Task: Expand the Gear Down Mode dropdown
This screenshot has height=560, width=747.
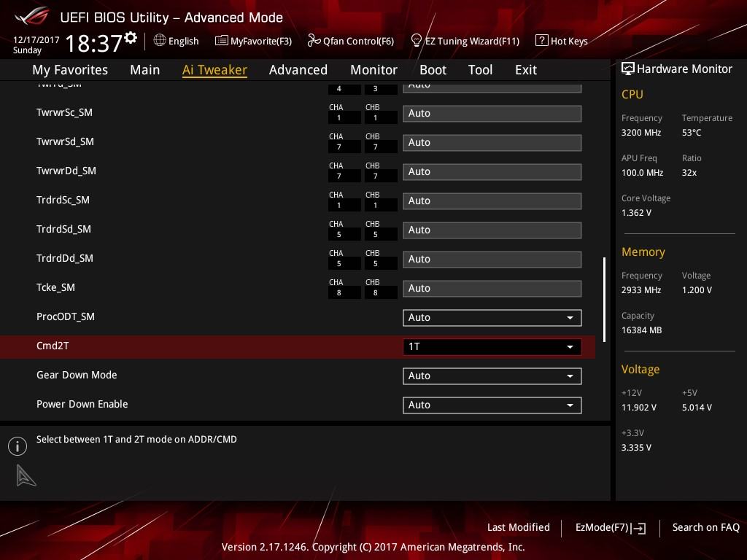Action: click(492, 376)
